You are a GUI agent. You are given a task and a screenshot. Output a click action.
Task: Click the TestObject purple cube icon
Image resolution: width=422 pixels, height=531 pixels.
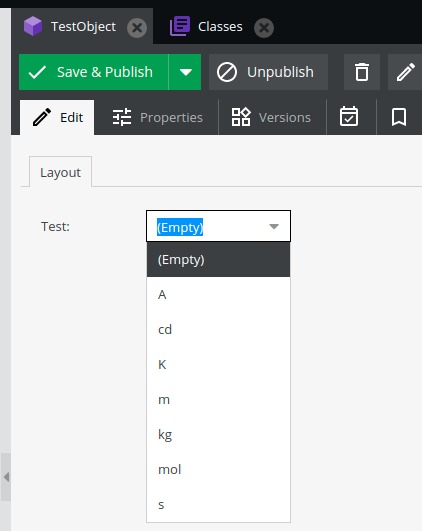(33, 26)
